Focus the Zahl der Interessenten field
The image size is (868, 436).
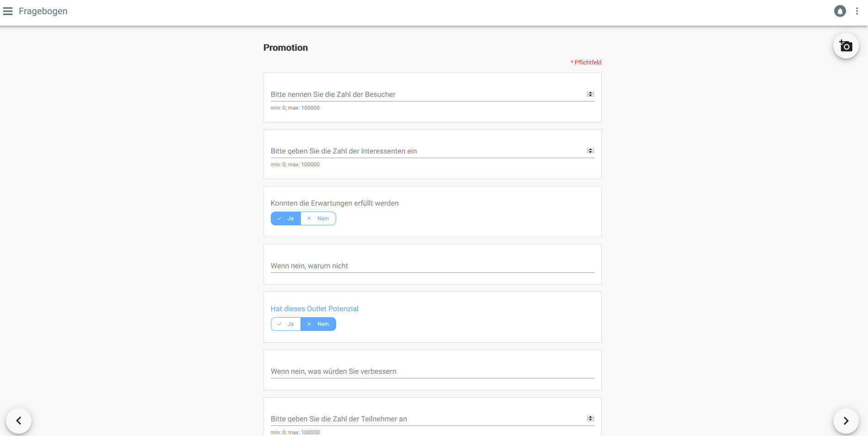429,151
